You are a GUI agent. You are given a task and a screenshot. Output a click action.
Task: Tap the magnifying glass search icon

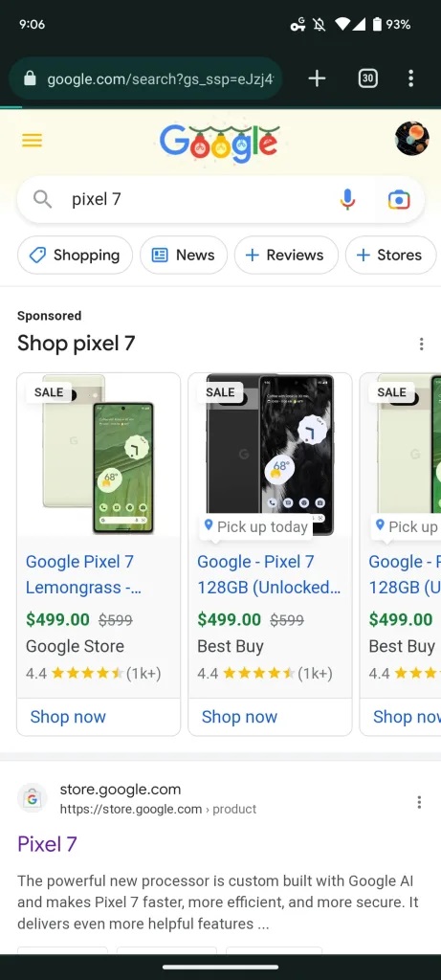point(42,199)
